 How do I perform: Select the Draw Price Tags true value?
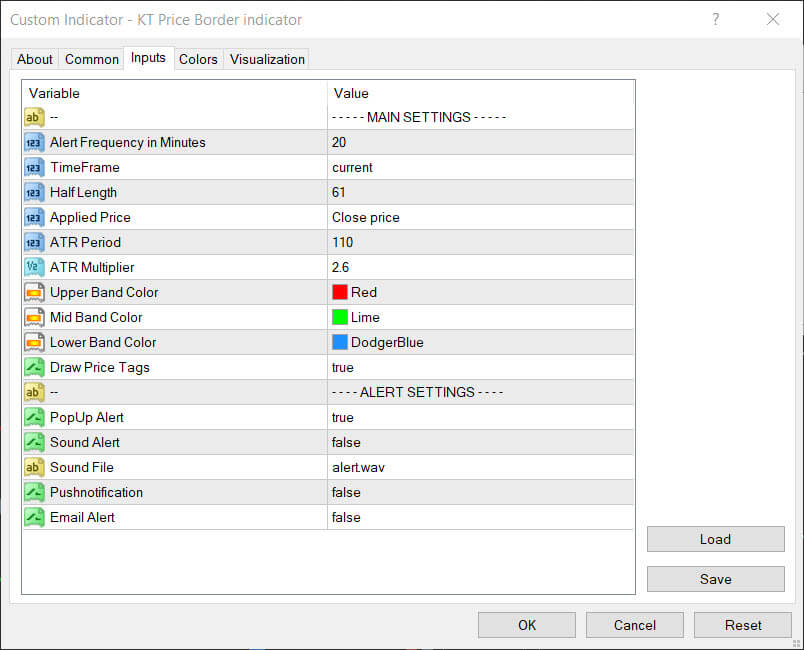343,368
